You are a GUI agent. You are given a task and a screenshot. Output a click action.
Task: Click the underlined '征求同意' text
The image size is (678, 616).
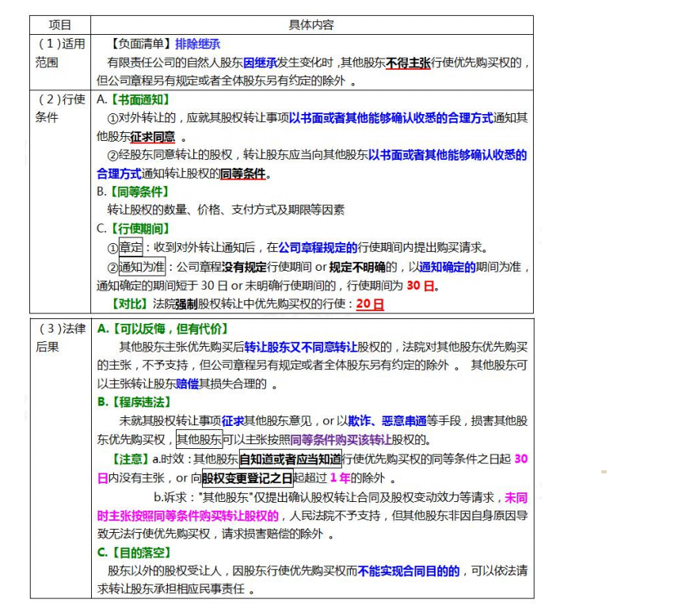153,137
